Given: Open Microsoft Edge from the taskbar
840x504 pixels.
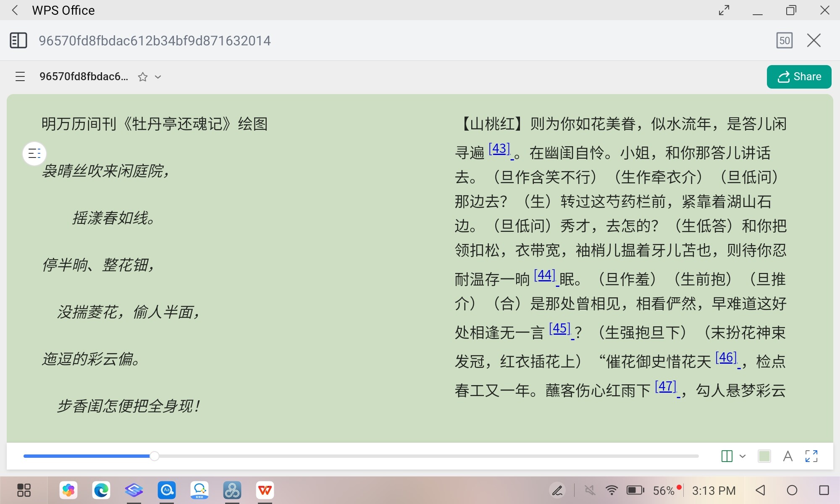Looking at the screenshot, I should [101, 490].
